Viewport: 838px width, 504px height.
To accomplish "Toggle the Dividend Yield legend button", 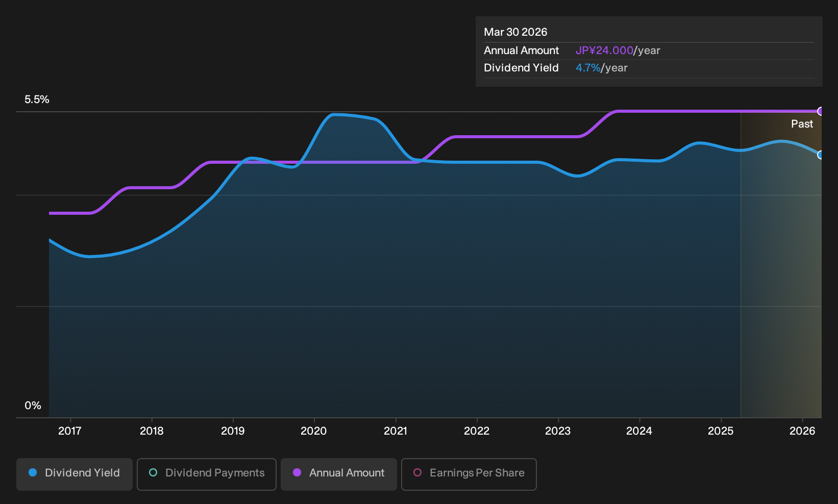I will (75, 474).
